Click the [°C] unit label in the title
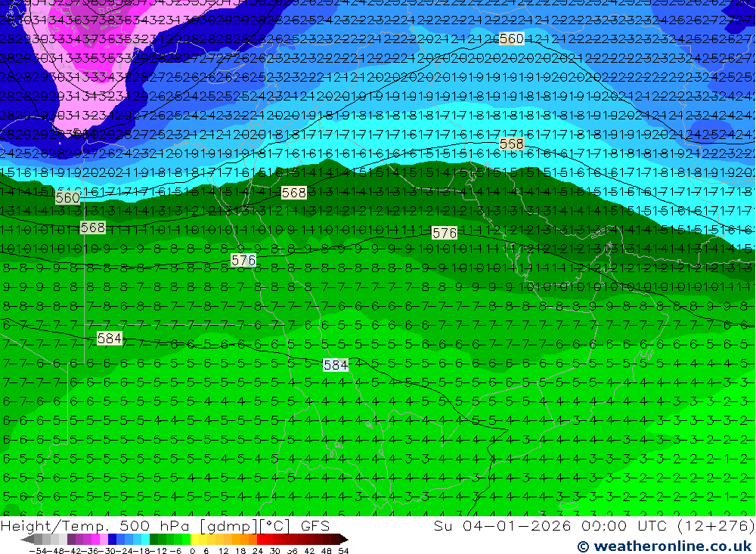The height and width of the screenshot is (554, 756). coord(275,527)
